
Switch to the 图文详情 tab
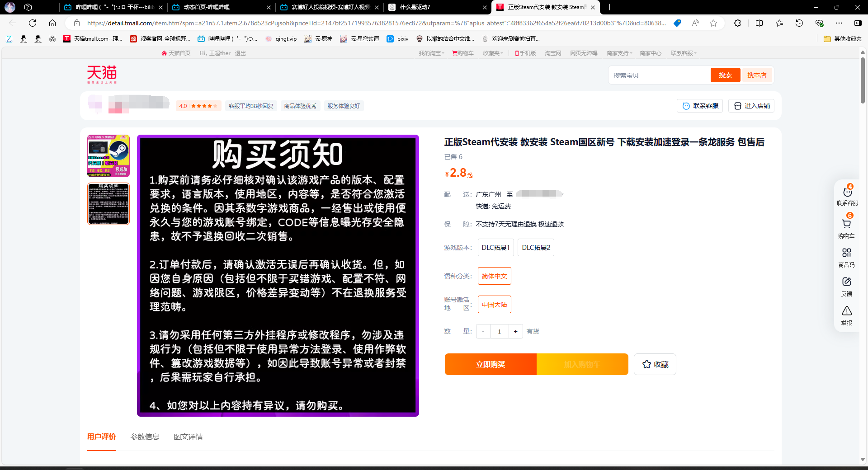tap(188, 437)
